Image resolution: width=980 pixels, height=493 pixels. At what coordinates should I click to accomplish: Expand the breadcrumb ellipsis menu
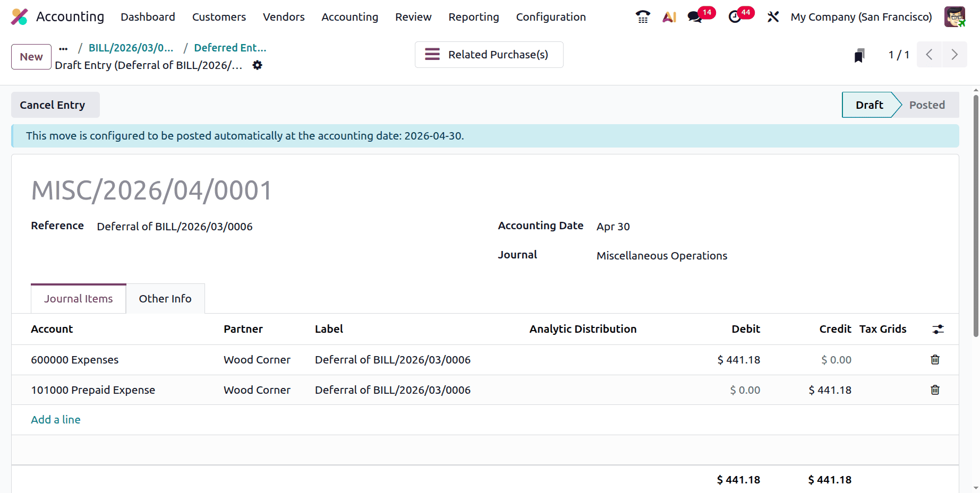[x=63, y=48]
